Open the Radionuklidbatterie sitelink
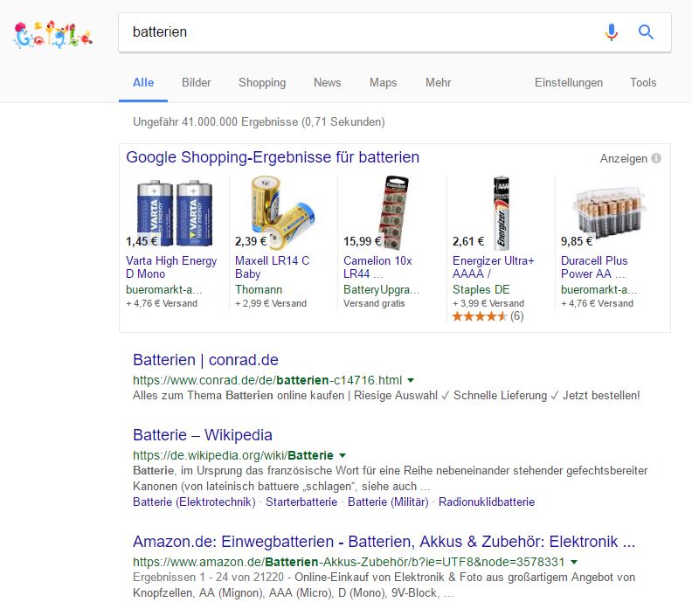This screenshot has height=616, width=692. [487, 502]
